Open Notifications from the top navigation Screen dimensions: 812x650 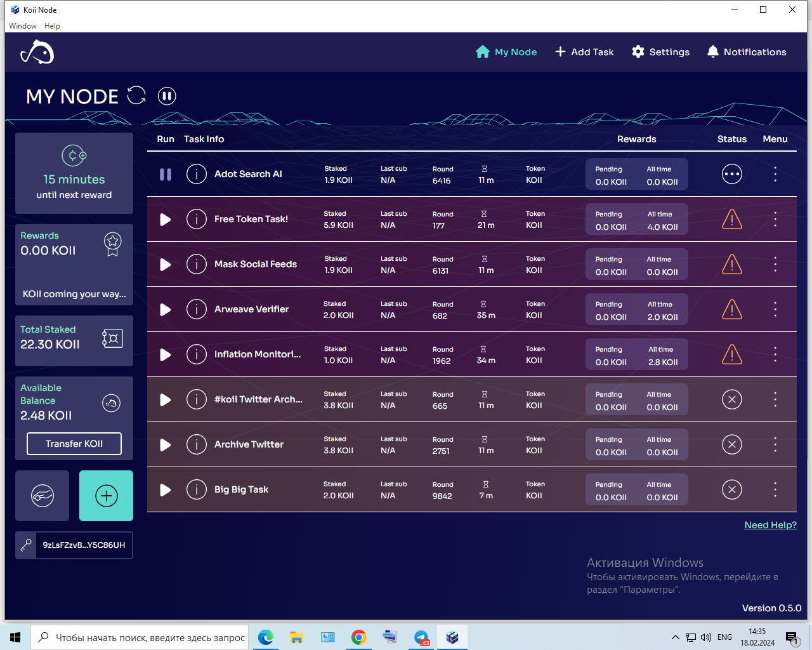[747, 52]
